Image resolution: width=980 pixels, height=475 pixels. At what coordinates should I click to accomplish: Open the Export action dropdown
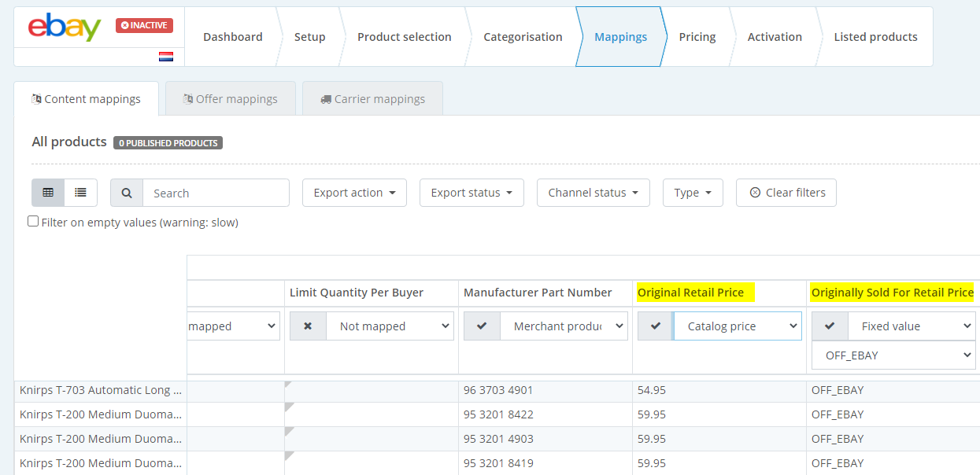coord(354,193)
